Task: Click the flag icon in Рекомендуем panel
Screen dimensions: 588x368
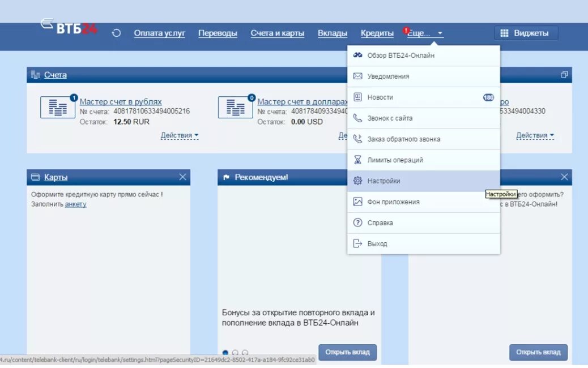Action: click(x=226, y=177)
